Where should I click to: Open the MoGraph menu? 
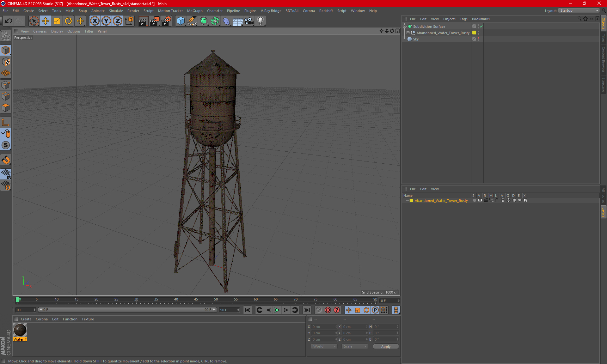point(195,11)
